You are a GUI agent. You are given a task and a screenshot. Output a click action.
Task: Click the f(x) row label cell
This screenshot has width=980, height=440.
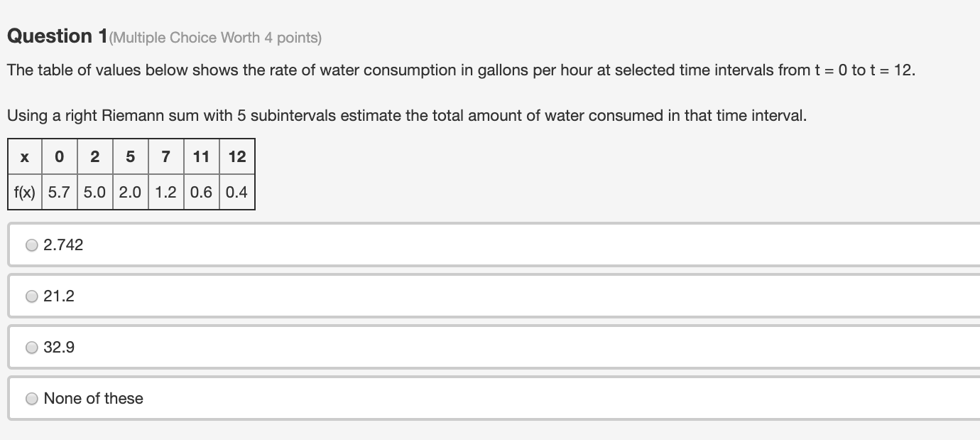pos(24,192)
